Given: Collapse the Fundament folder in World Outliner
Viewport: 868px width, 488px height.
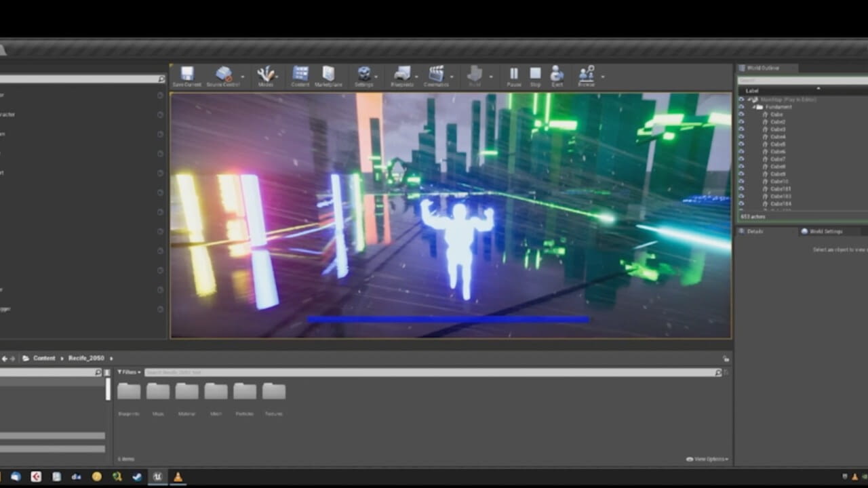Looking at the screenshot, I should click(753, 107).
